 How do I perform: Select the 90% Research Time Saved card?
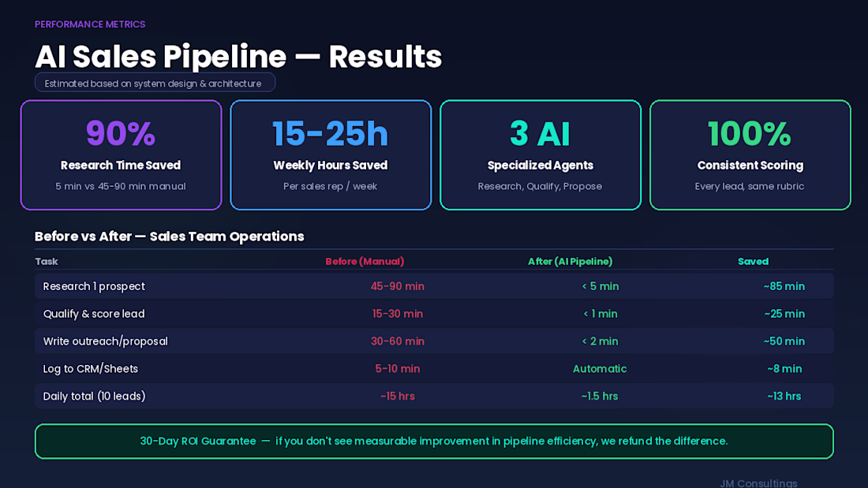point(122,155)
